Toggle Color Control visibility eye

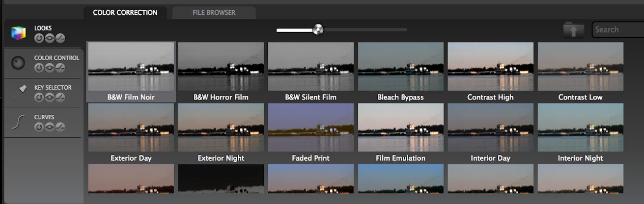pos(49,67)
